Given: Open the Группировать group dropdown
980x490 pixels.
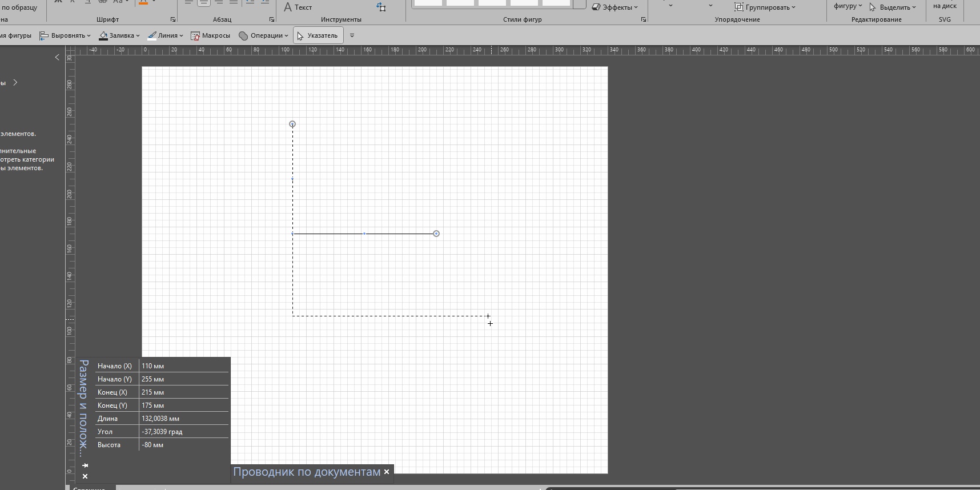Looking at the screenshot, I should click(765, 7).
